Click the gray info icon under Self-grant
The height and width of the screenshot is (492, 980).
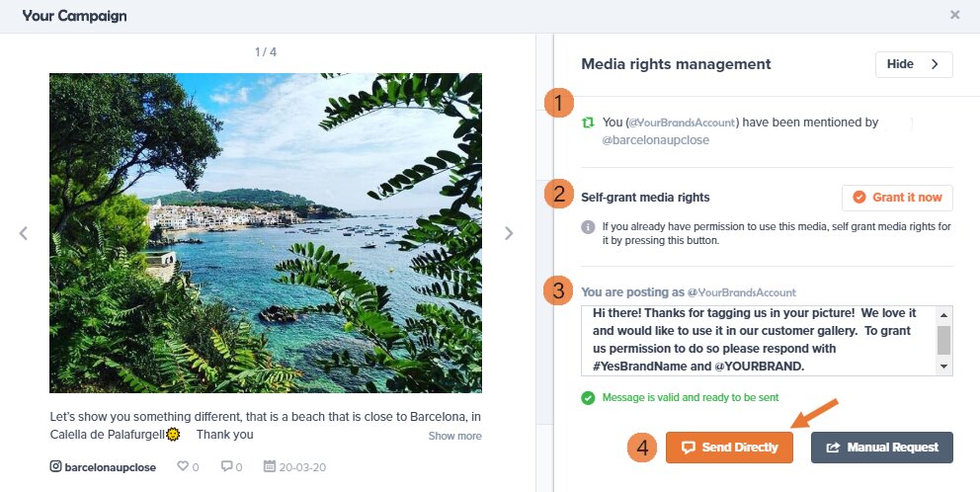pyautogui.click(x=588, y=227)
